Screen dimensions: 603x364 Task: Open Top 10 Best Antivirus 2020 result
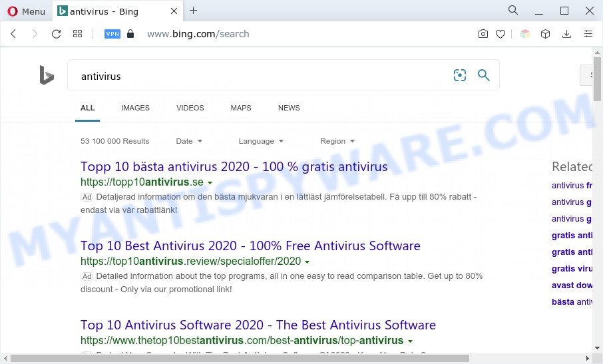(250, 246)
